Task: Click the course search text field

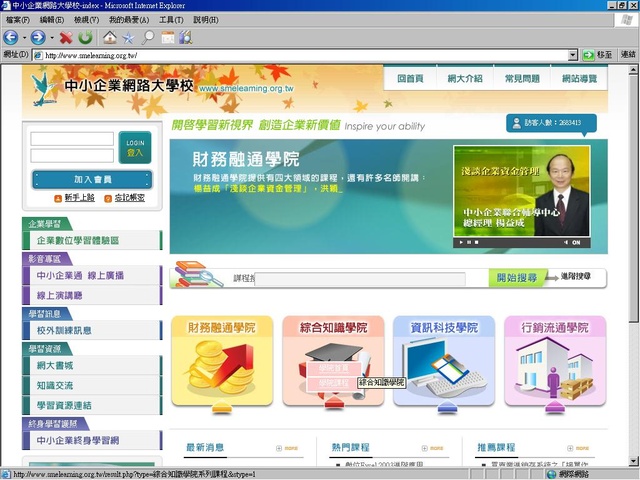Action: tap(360, 279)
